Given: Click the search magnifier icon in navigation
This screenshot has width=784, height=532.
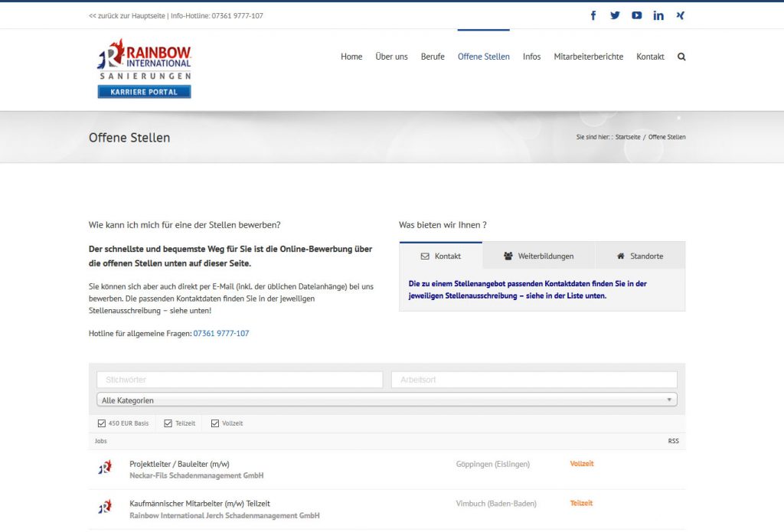Looking at the screenshot, I should (681, 57).
